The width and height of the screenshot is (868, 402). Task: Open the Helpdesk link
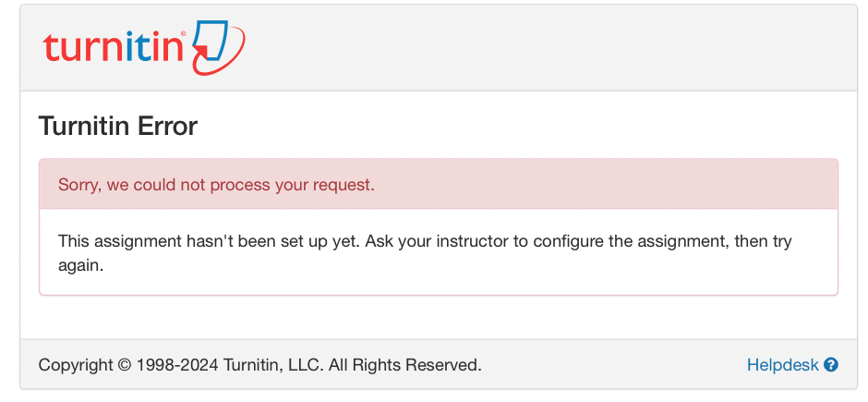pos(782,365)
